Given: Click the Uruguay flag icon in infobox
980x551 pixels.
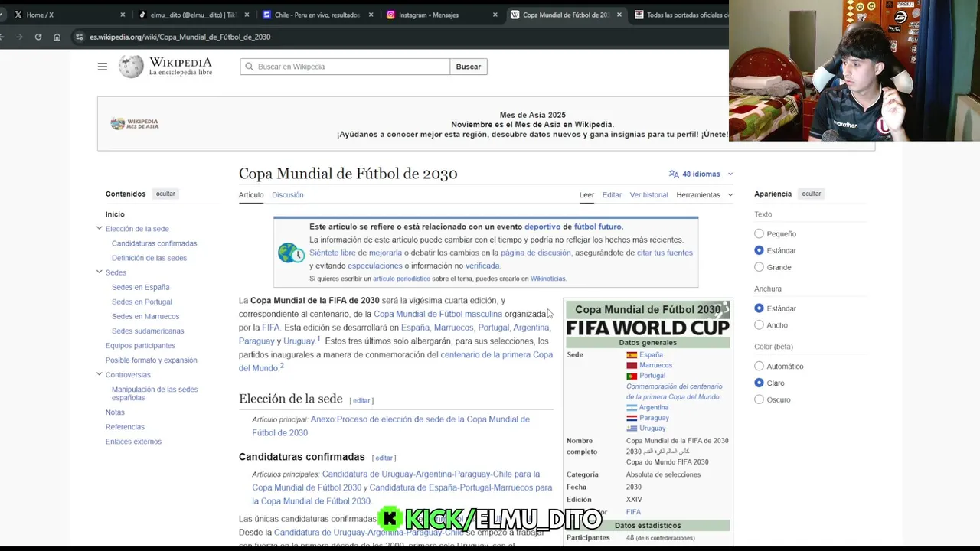Looking at the screenshot, I should pyautogui.click(x=632, y=428).
